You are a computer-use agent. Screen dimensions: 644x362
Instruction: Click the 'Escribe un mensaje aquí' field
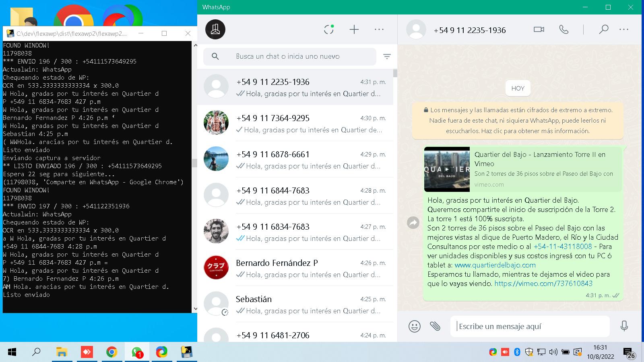pos(530,326)
